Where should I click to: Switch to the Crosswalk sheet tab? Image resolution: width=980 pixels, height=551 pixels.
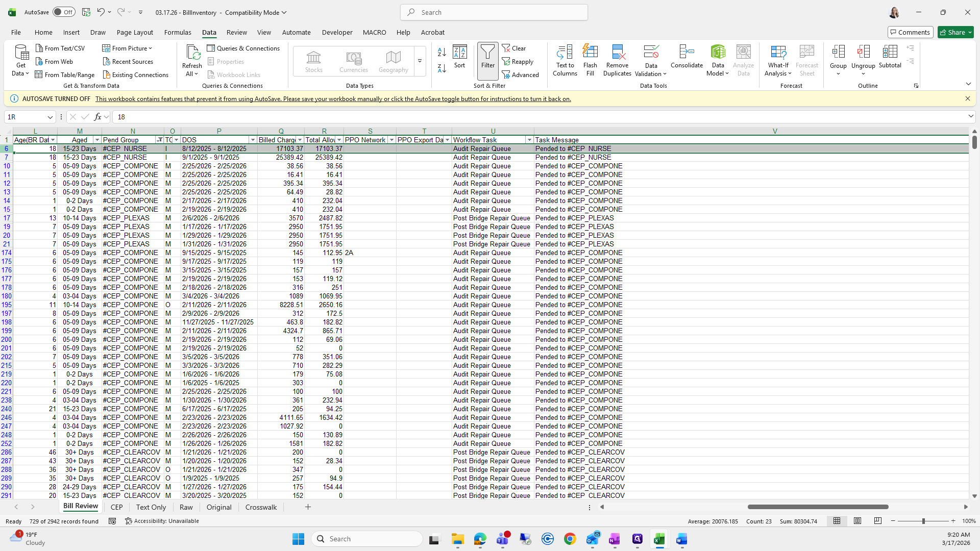(261, 507)
